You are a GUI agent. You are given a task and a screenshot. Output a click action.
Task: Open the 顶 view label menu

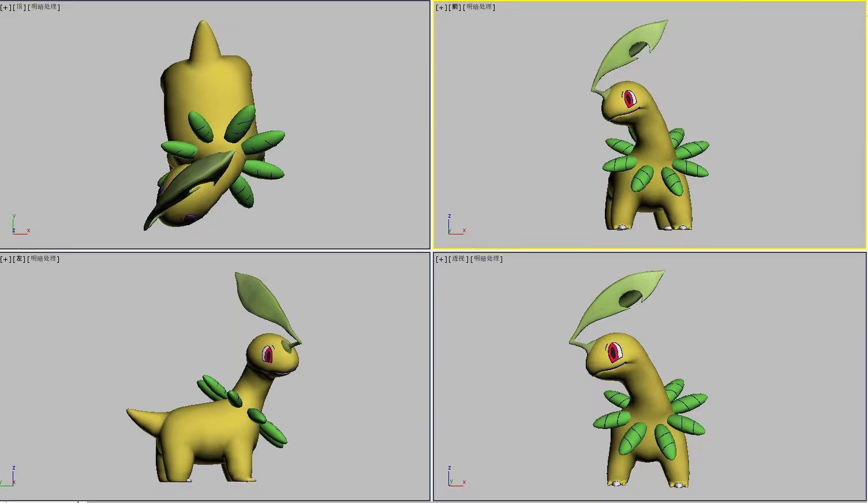tap(20, 7)
